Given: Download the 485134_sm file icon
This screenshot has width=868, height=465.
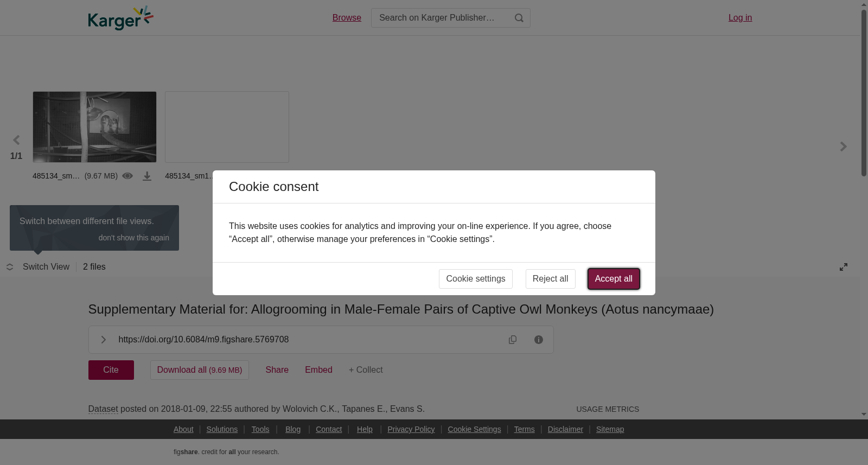Looking at the screenshot, I should pyautogui.click(x=147, y=176).
